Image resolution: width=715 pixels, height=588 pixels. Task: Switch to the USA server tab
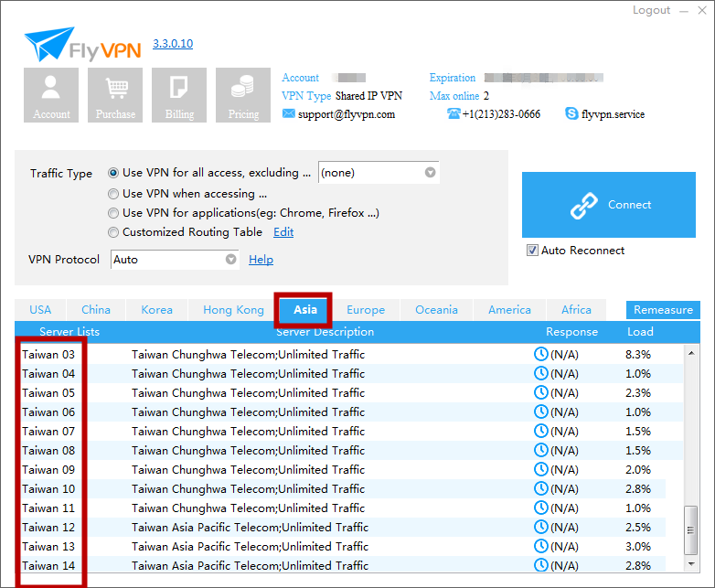40,310
